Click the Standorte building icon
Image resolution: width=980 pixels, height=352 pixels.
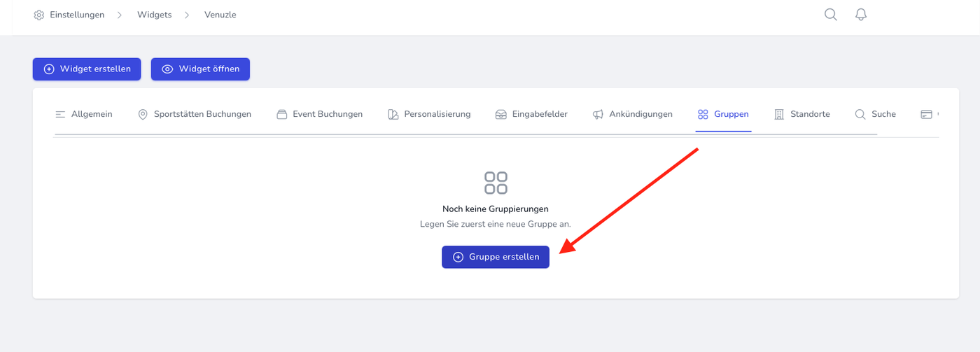[x=779, y=114]
